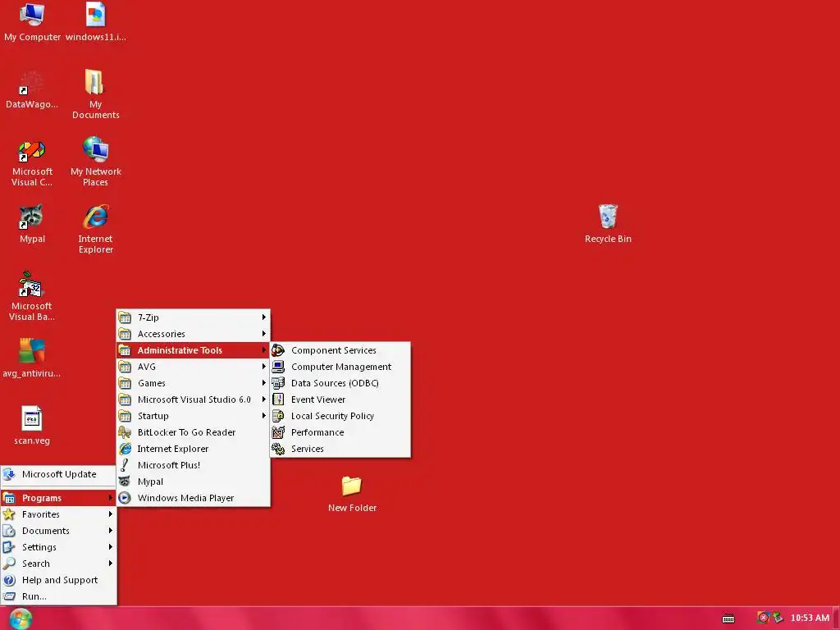The image size is (840, 630).
Task: Select the Mypal desktop shortcut
Action: click(x=32, y=224)
